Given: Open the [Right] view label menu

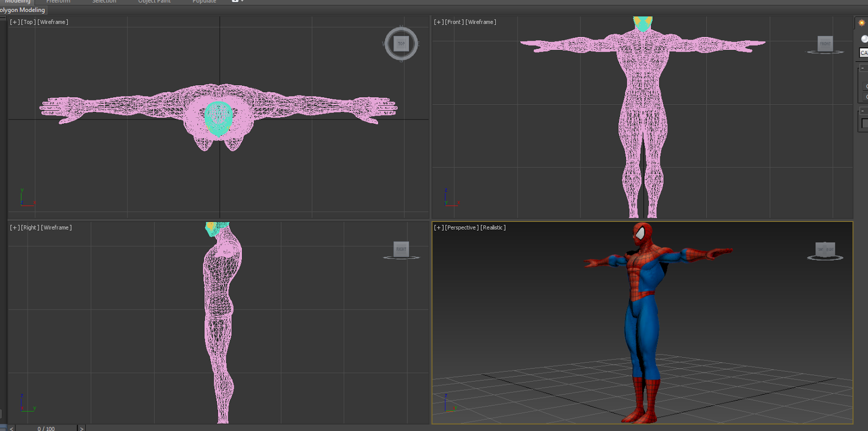Looking at the screenshot, I should click(30, 228).
